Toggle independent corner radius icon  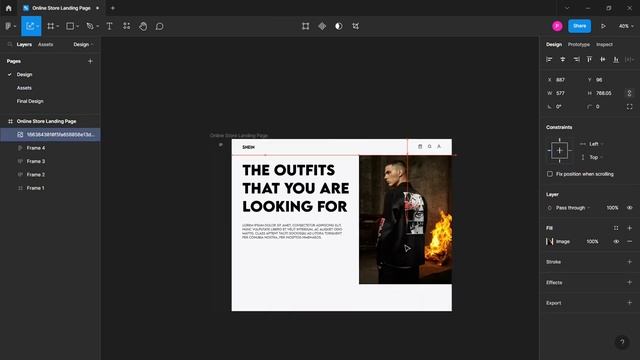pyautogui.click(x=629, y=107)
